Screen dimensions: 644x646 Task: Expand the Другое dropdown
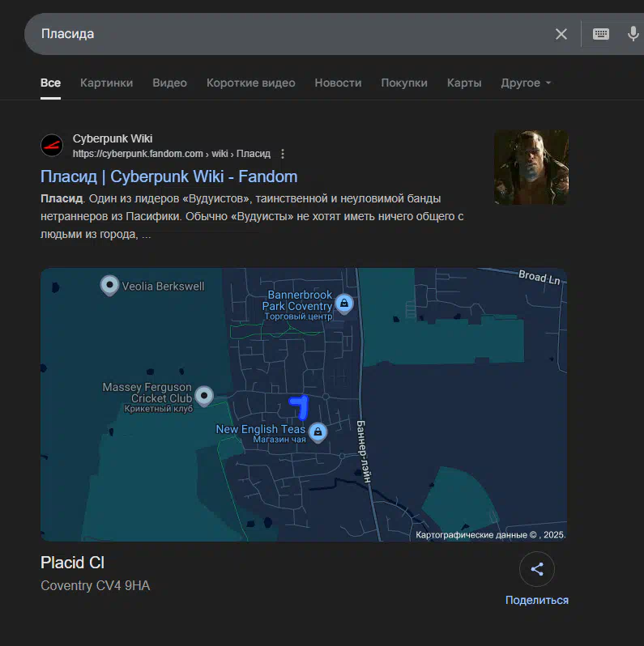pyautogui.click(x=526, y=83)
